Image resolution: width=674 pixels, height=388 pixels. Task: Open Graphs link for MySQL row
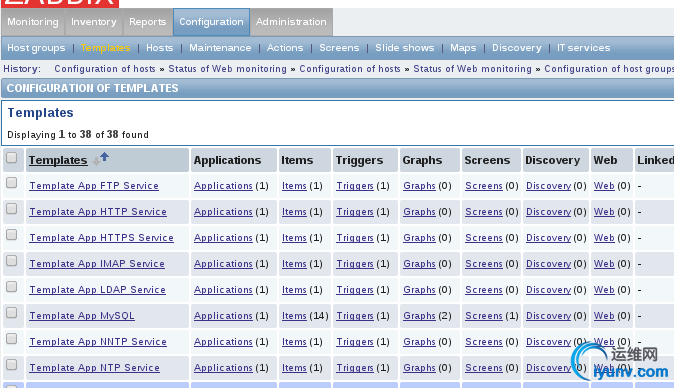pos(420,316)
